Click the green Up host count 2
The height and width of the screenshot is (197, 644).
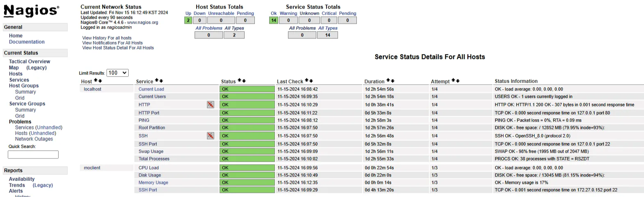188,20
